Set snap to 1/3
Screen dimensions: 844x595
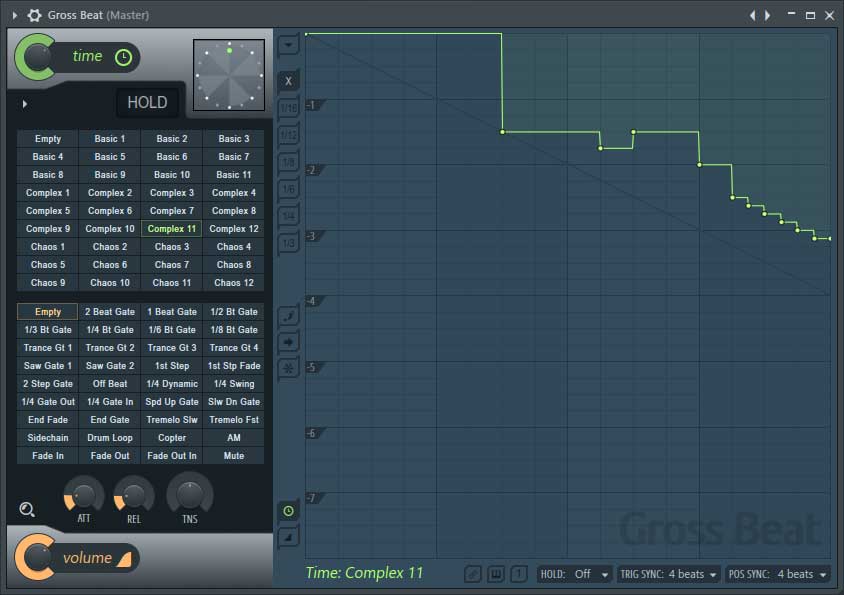coord(289,243)
